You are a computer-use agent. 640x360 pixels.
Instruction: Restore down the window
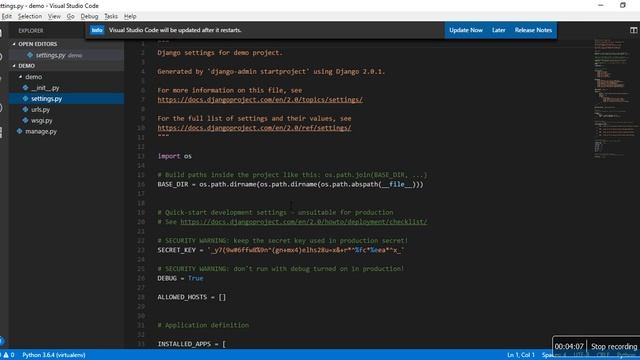pyautogui.click(x=622, y=5)
